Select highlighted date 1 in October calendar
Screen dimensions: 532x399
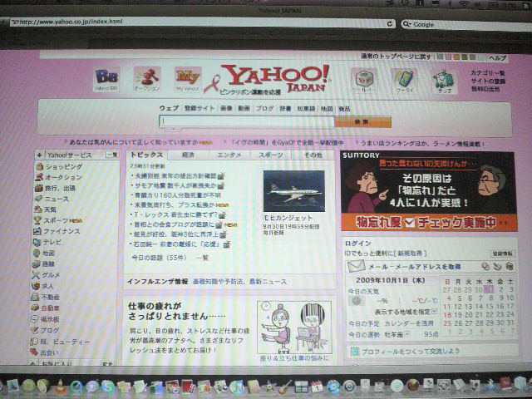point(489,289)
